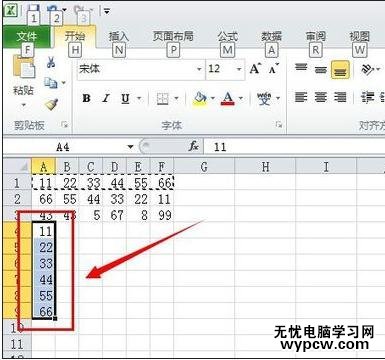The width and height of the screenshot is (385, 360).
Task: Open the borders dropdown arrow
Action: pos(176,99)
